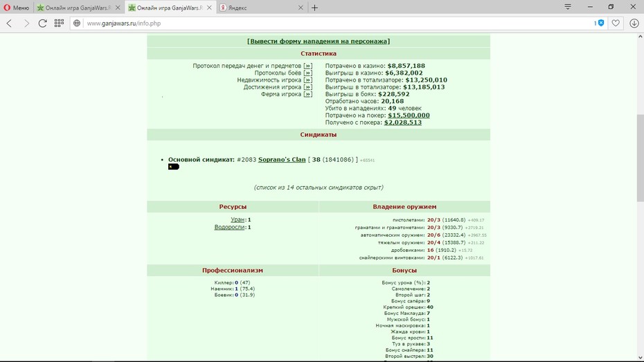Open the tab menu icon in title bar

[568, 7]
